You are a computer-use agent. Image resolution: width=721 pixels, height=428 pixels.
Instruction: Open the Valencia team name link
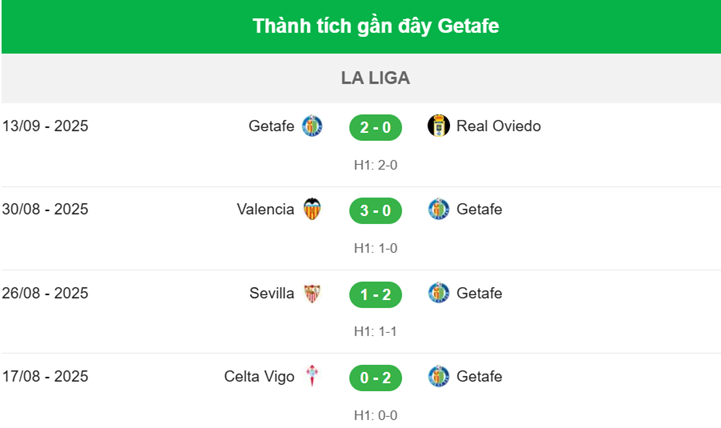265,210
